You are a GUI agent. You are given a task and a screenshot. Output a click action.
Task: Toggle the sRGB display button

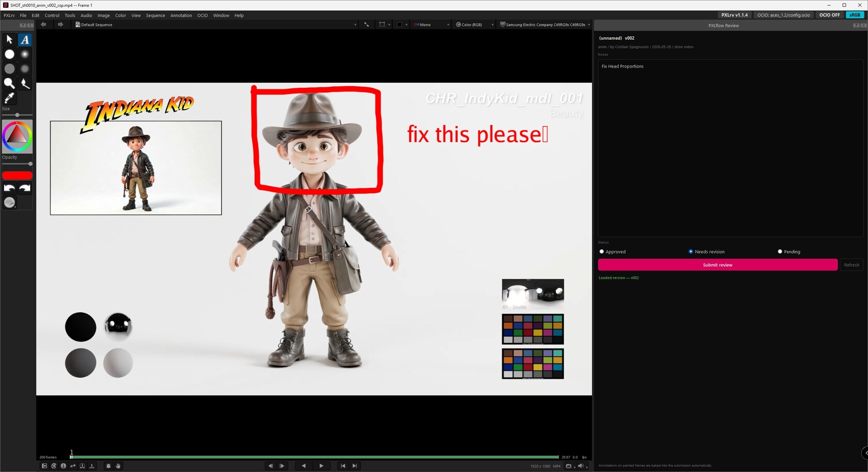(855, 15)
